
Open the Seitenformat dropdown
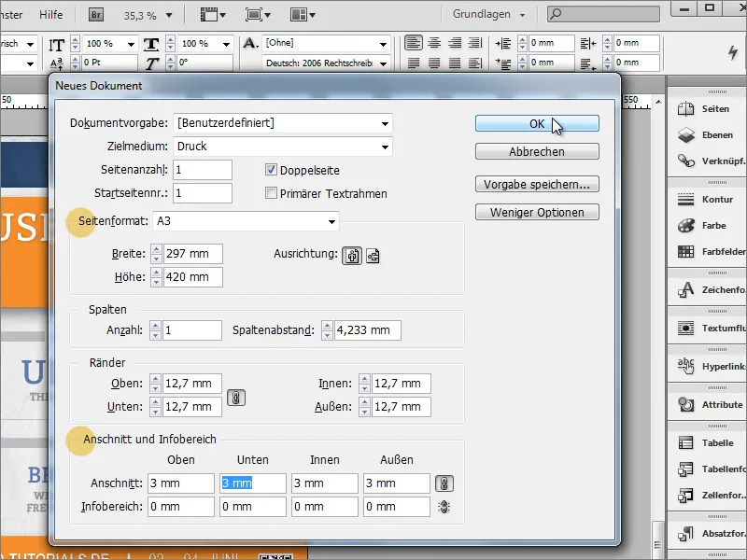(x=246, y=221)
